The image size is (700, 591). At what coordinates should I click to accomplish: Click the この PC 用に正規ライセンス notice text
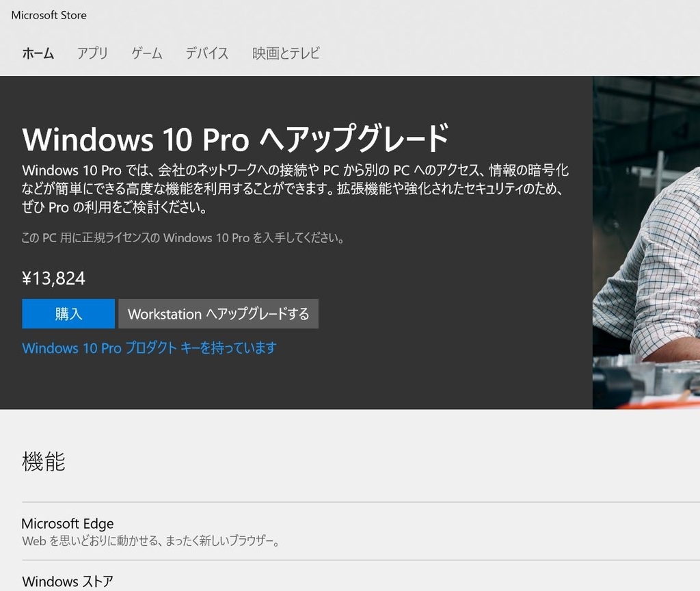click(183, 237)
